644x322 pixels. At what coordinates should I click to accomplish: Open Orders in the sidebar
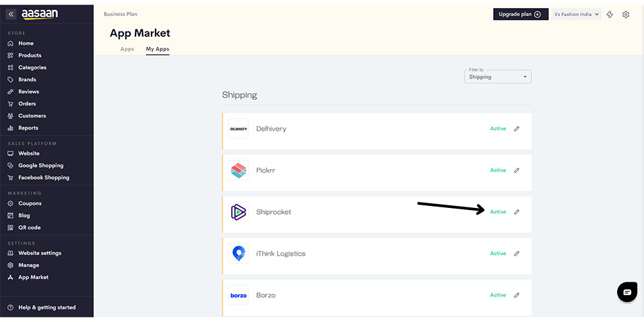click(x=27, y=104)
